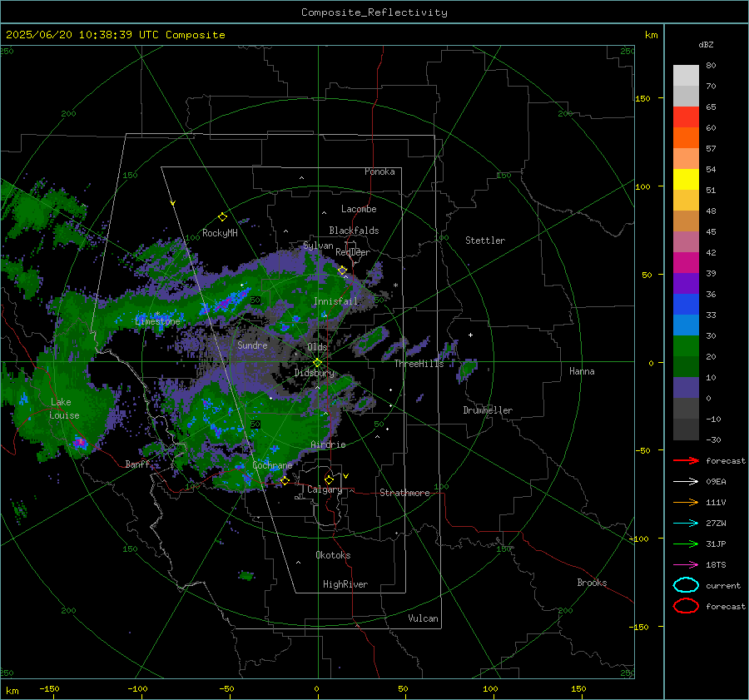749x700 pixels.
Task: Select the orange 111V arrow icon
Action: pos(686,502)
